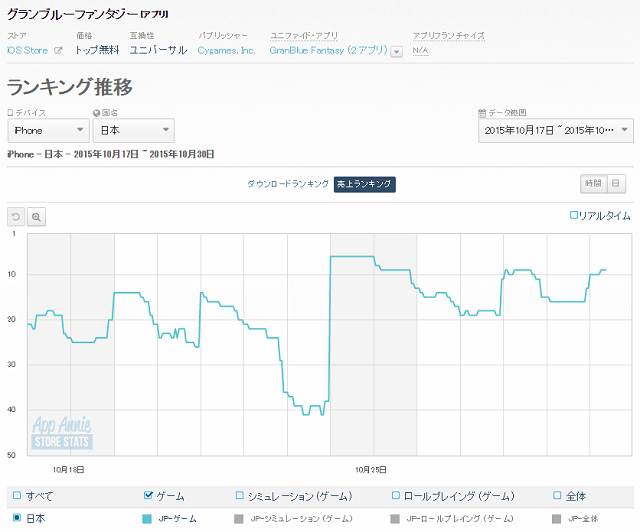Click the reset zoom undo icon
Screen dimensions: 640x532
(16, 217)
